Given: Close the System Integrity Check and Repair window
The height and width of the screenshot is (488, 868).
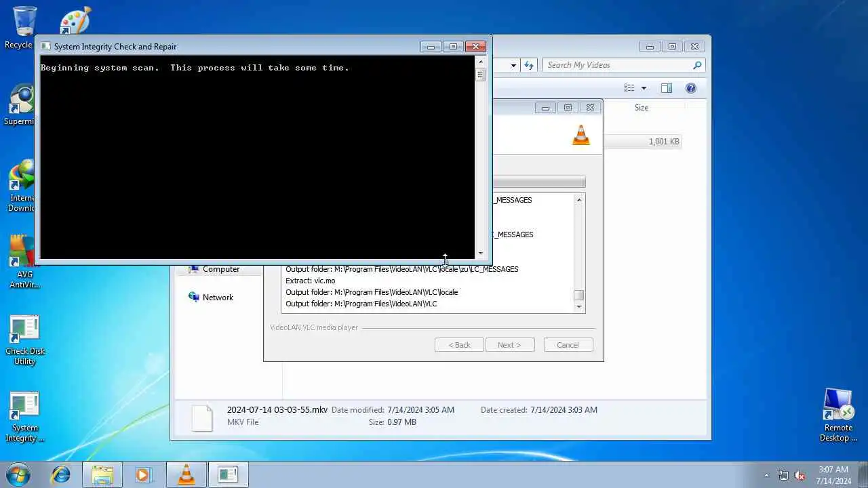Looking at the screenshot, I should (x=475, y=47).
